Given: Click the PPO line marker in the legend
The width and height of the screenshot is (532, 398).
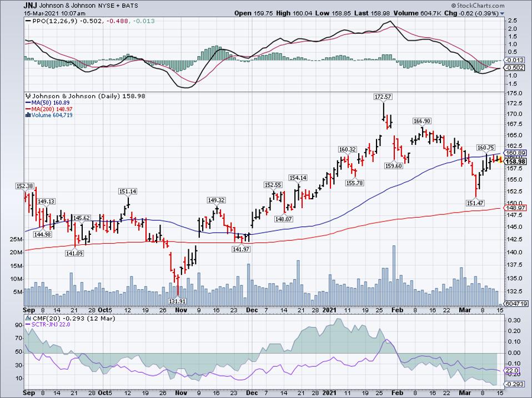Looking at the screenshot, I should pyautogui.click(x=28, y=21).
